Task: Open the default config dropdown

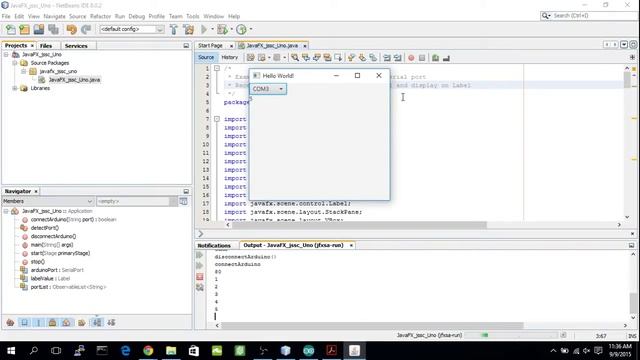Action: 132,29
